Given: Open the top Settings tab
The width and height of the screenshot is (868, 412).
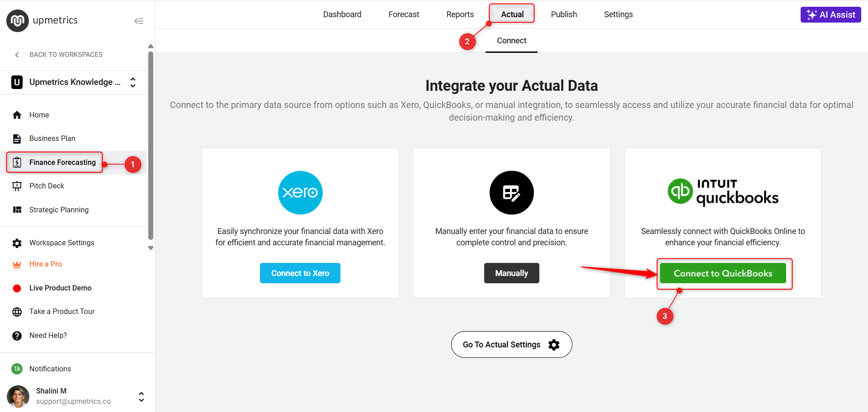Looking at the screenshot, I should [x=618, y=14].
